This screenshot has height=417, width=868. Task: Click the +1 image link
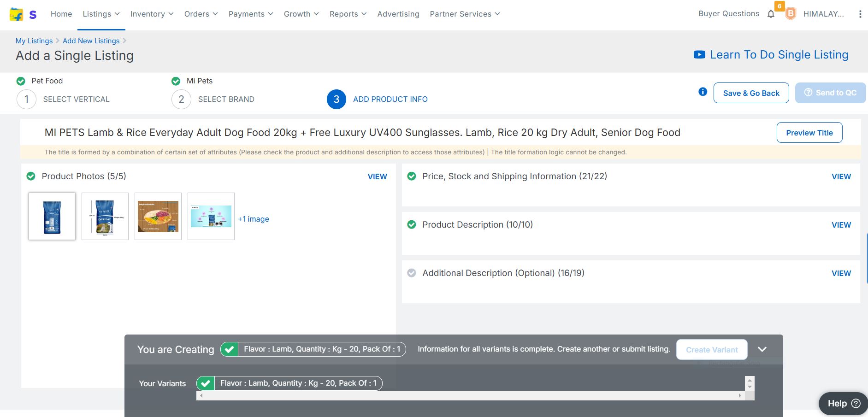coord(254,219)
